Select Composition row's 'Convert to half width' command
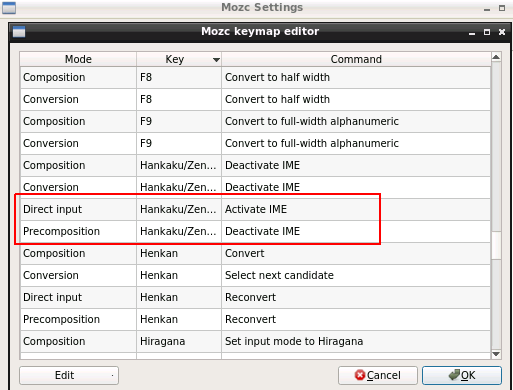Image resolution: width=513 pixels, height=390 pixels. [x=356, y=77]
